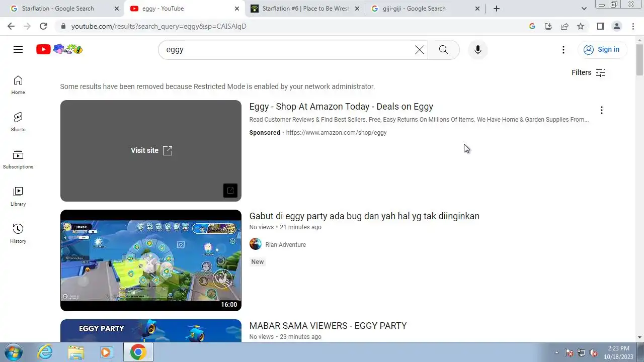The height and width of the screenshot is (362, 644).
Task: Bookmark this page with star
Action: (581, 26)
